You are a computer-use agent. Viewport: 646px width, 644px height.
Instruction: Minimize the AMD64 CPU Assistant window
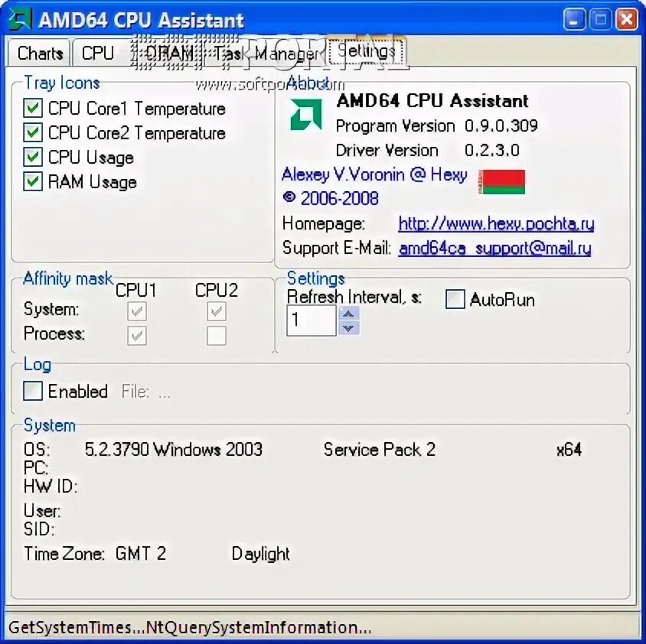tap(574, 19)
